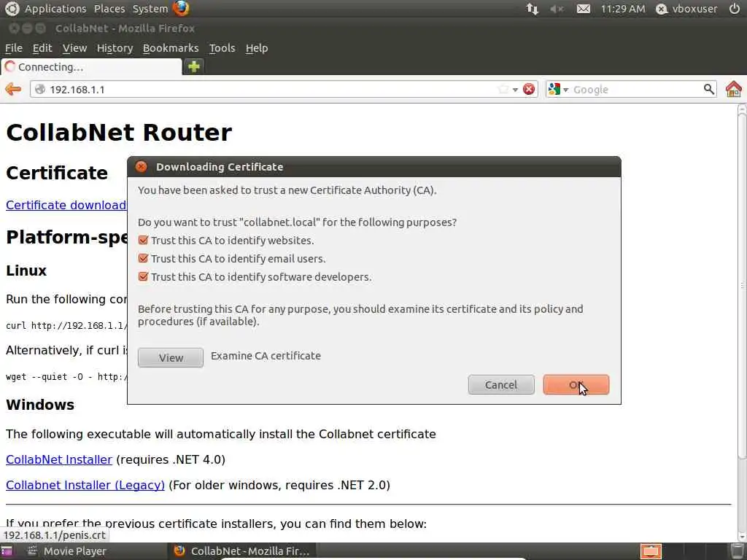Click the View certificate button
Screen dimensions: 747x560
pos(171,357)
